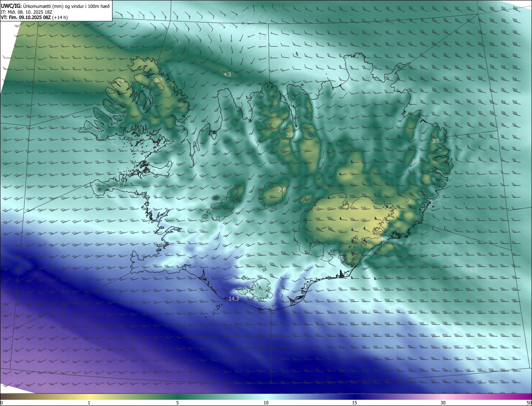Click the colorbar tick label 15
This screenshot has width=532, height=406.
coord(355,403)
